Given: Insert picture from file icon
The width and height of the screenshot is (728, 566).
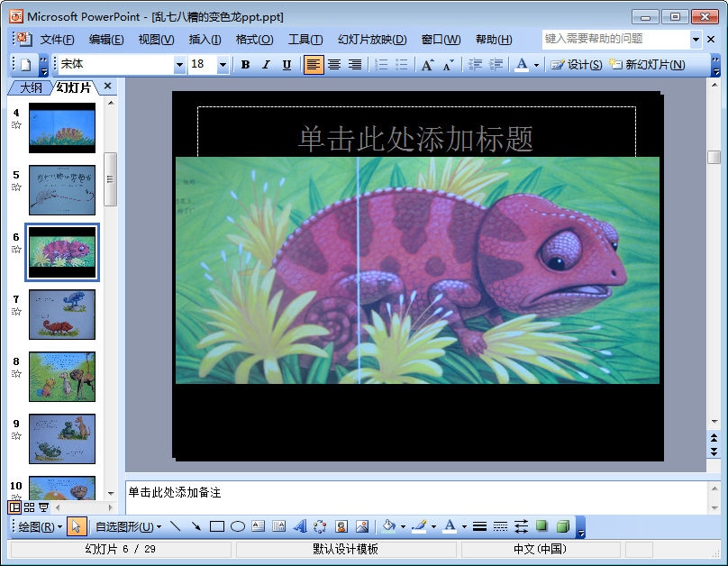Looking at the screenshot, I should (x=362, y=526).
